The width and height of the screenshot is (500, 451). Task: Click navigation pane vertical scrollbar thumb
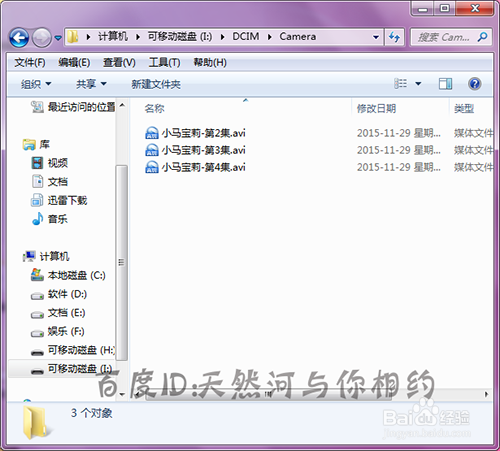[121, 263]
